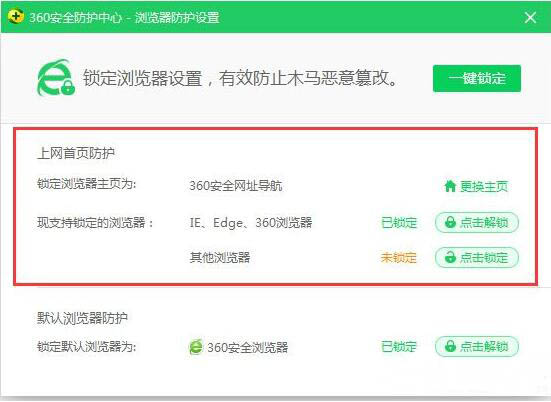
Task: Click the 其他浏览器 label
Action: click(220, 258)
